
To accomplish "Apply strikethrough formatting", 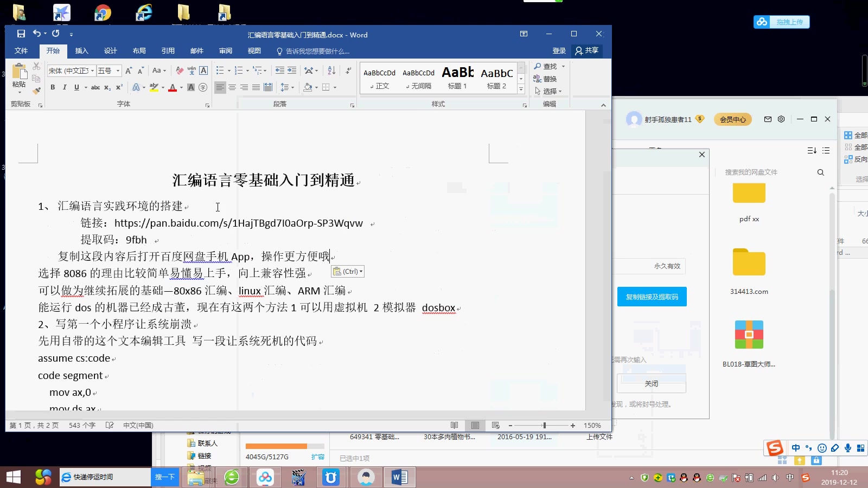I will 95,87.
